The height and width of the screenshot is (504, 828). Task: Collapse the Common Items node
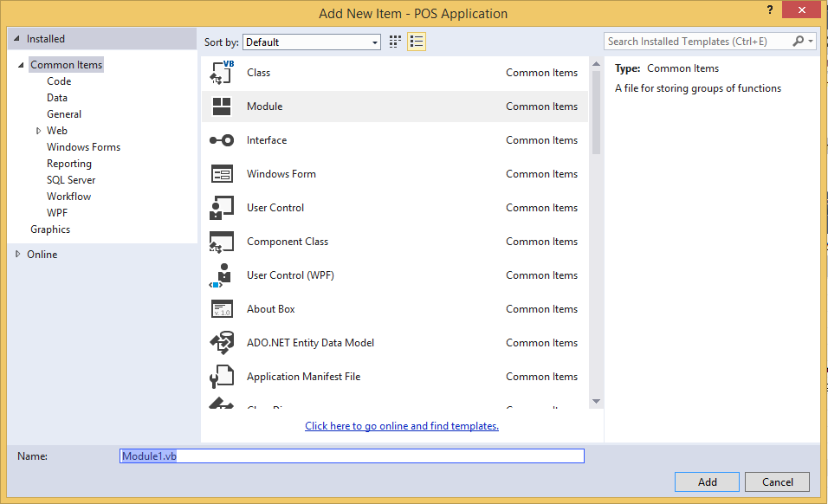point(21,65)
